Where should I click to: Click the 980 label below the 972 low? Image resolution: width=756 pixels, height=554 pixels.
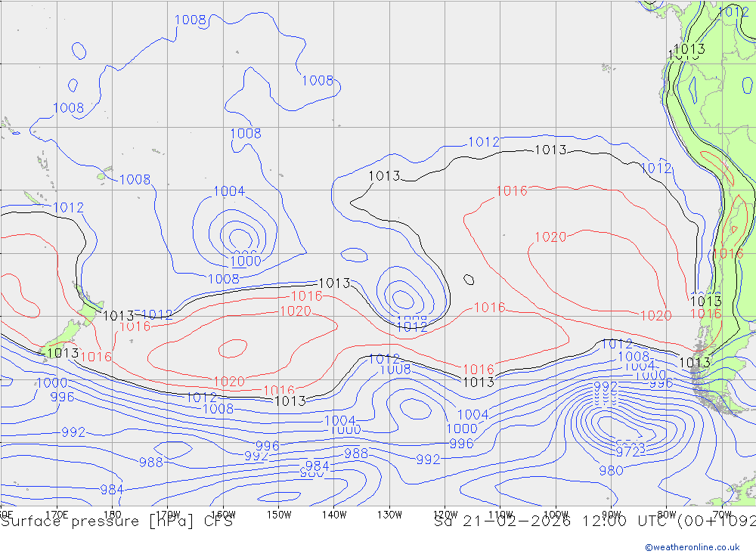(x=612, y=470)
